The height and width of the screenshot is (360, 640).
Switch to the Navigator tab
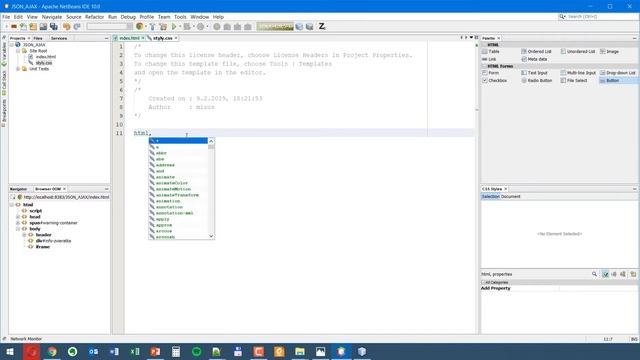tap(18, 189)
